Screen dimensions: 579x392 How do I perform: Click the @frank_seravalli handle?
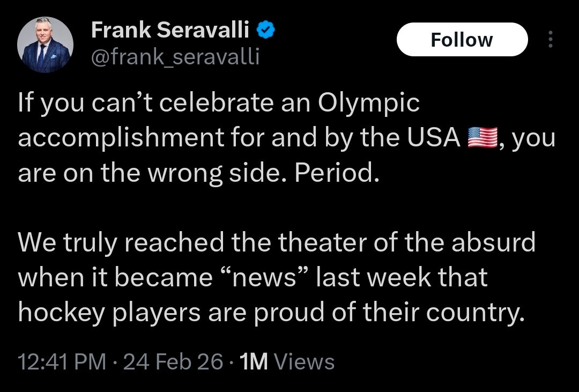[x=175, y=56]
